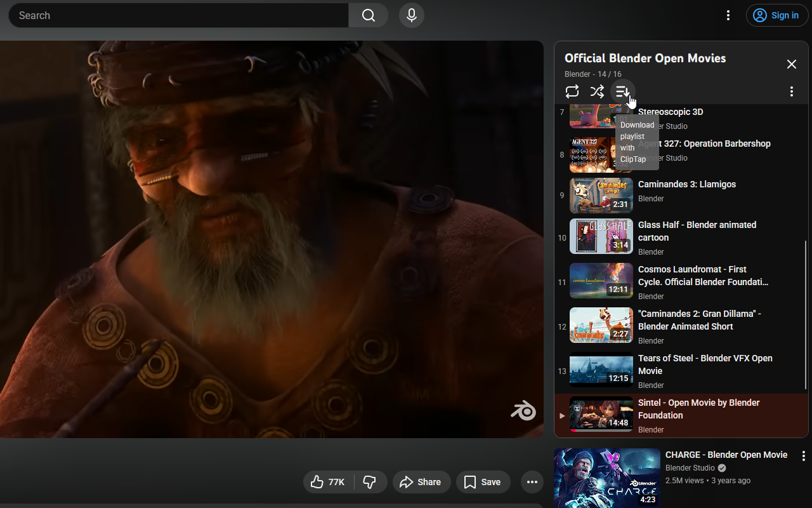Viewport: 812px width, 508px height.
Task: Toggle shuffle playlist
Action: 597,91
